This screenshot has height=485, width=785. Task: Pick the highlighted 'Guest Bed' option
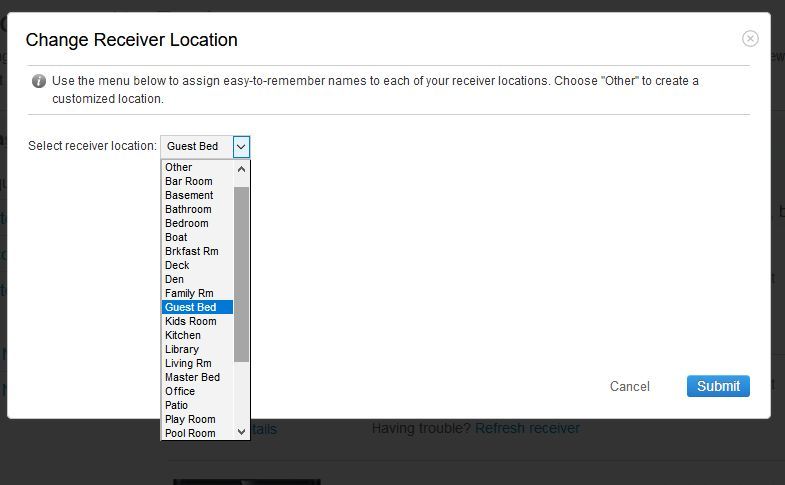pos(190,307)
